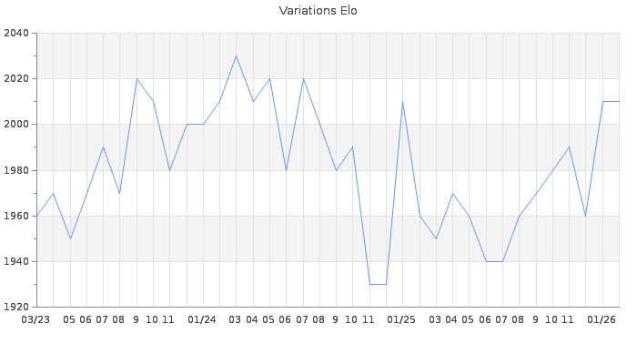Select the 01/26 x-axis date label
This screenshot has height=364, width=637.
pyautogui.click(x=602, y=319)
